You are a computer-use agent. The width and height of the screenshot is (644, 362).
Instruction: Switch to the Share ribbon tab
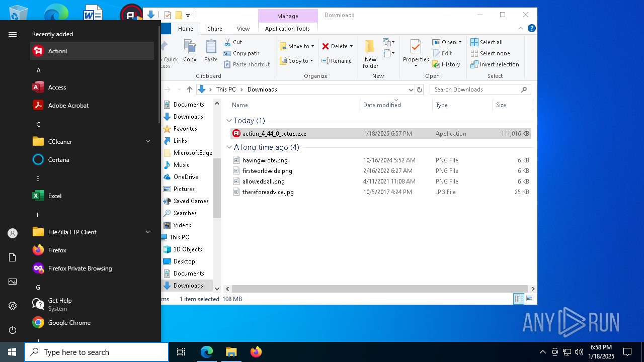(x=215, y=29)
